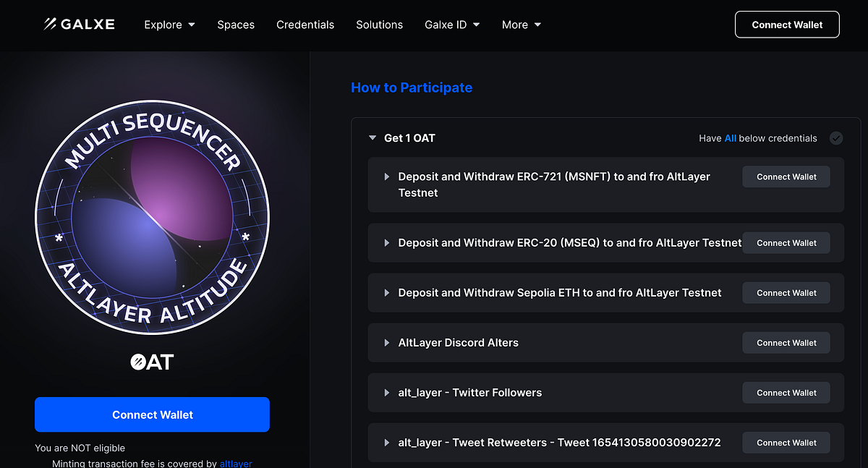The width and height of the screenshot is (868, 468).
Task: Collapse the Get 1 OAT section
Action: point(372,138)
